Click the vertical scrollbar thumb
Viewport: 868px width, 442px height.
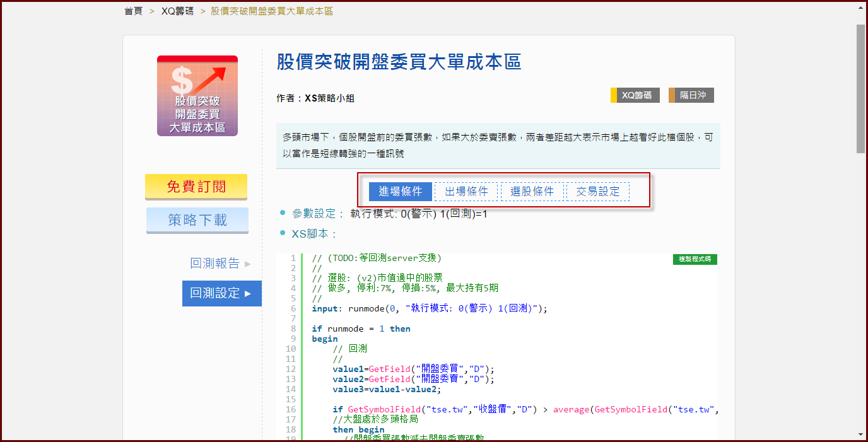(x=860, y=88)
